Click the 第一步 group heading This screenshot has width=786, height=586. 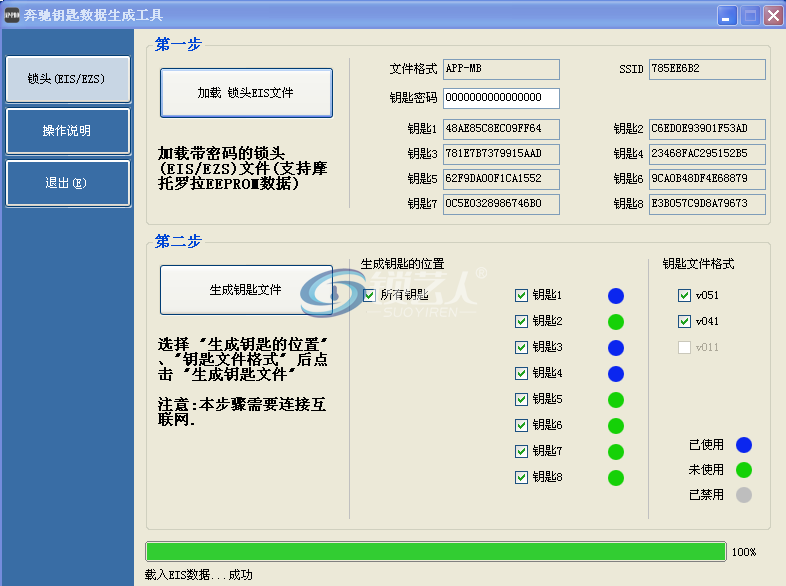pyautogui.click(x=178, y=44)
